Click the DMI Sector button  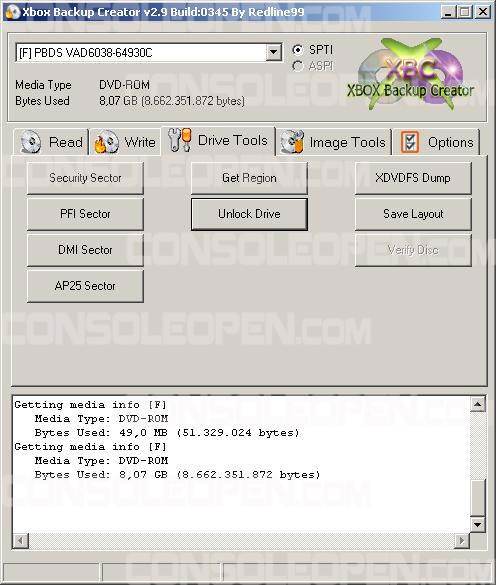85,250
